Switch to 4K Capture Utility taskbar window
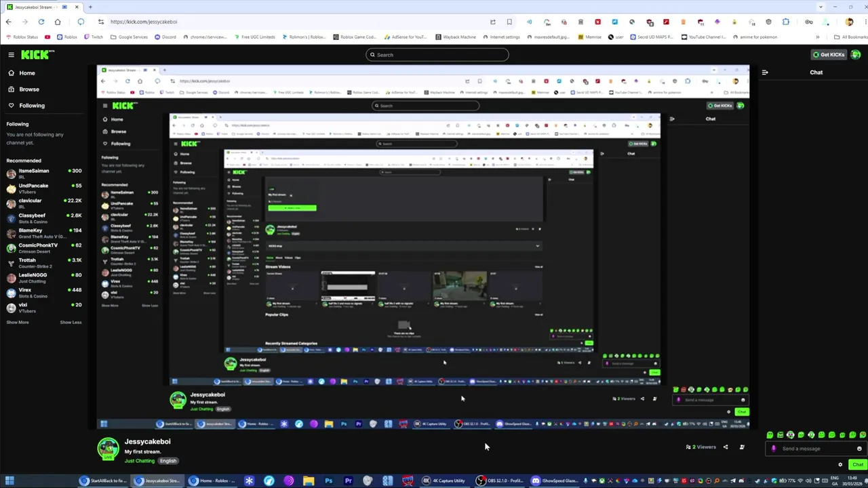 446,481
